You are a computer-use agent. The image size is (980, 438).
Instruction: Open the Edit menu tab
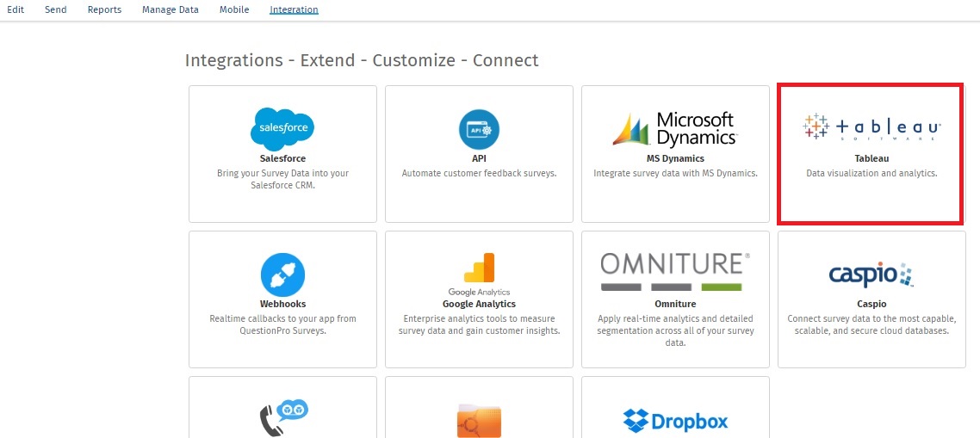coord(15,10)
